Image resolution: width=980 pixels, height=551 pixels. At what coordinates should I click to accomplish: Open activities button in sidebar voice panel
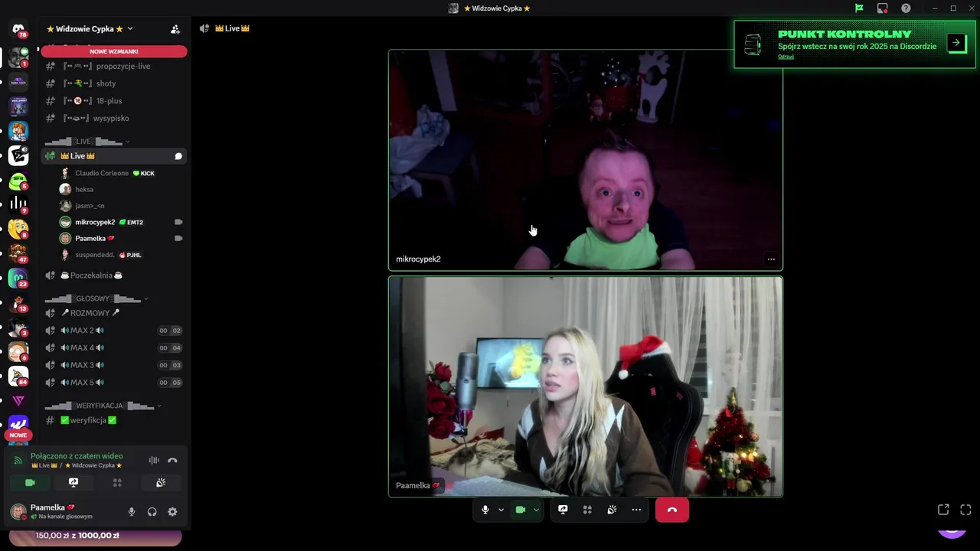tap(117, 483)
